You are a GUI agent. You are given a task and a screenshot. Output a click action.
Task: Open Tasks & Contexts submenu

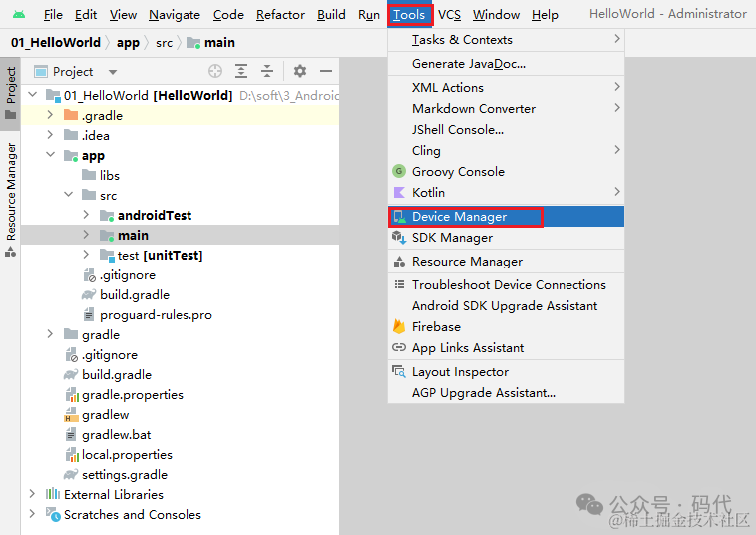(x=506, y=40)
